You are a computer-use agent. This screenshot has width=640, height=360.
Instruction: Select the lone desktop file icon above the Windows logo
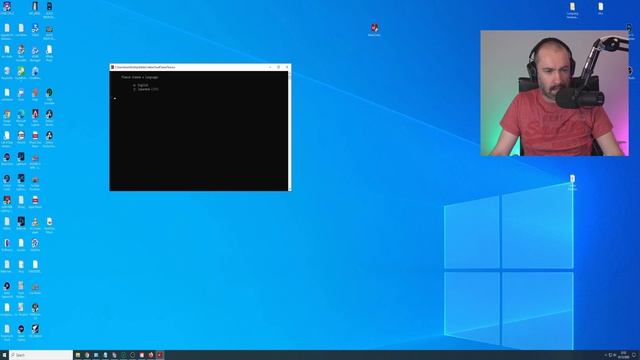572,182
